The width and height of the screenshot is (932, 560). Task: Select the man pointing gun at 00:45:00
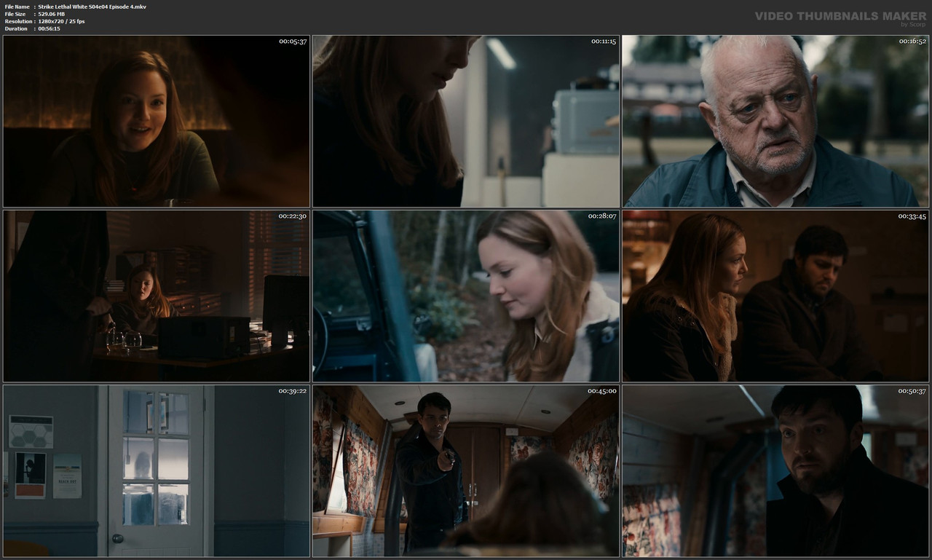[x=466, y=470]
